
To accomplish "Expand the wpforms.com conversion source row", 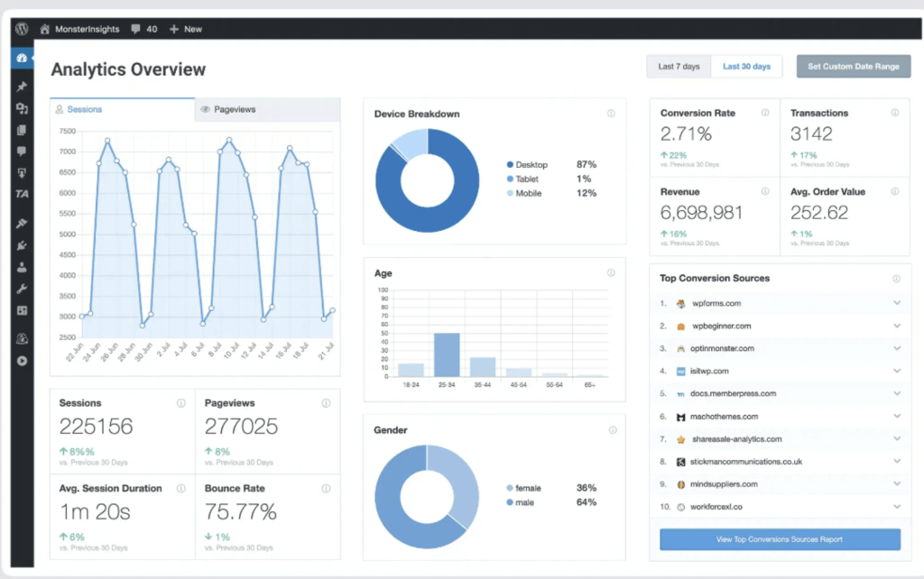I will pos(897,303).
